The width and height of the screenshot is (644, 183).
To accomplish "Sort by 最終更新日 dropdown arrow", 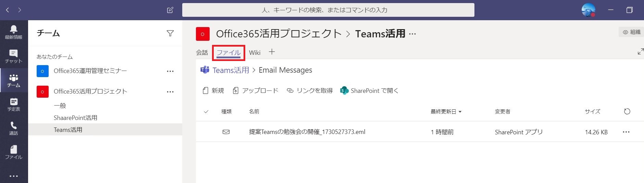I will pyautogui.click(x=460, y=112).
